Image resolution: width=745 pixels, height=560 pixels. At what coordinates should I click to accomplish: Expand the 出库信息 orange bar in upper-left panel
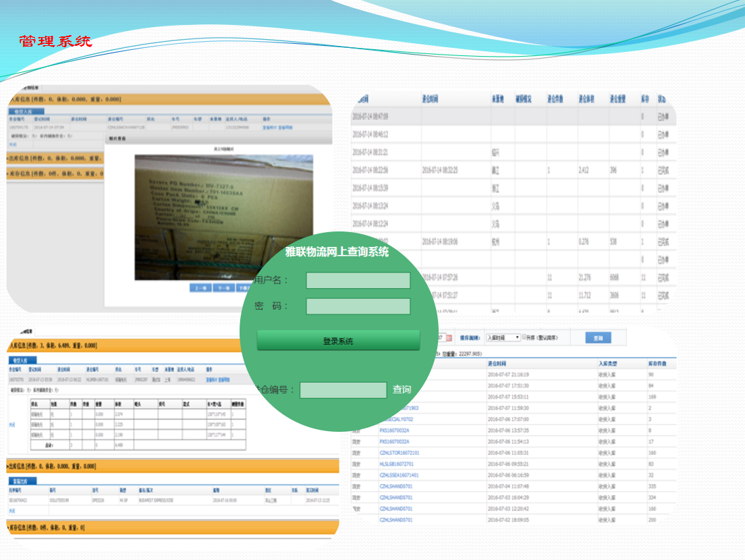point(55,158)
